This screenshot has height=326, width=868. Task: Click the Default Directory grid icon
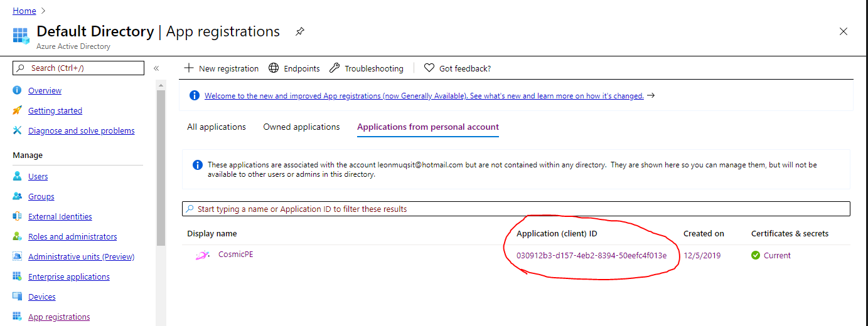coord(21,35)
